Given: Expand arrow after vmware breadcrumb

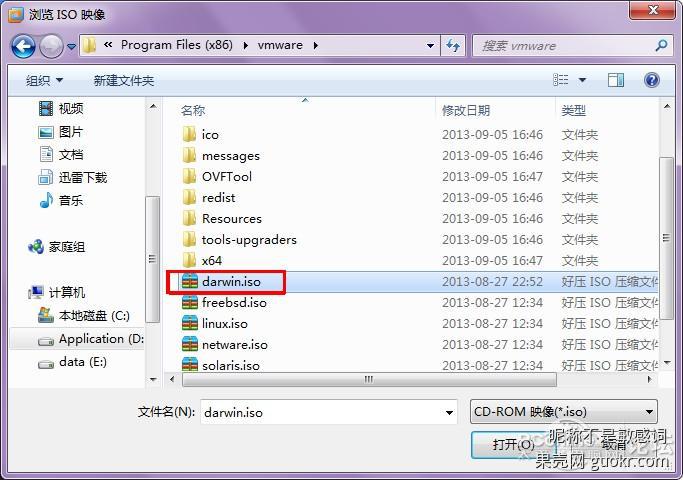Looking at the screenshot, I should click(315, 45).
